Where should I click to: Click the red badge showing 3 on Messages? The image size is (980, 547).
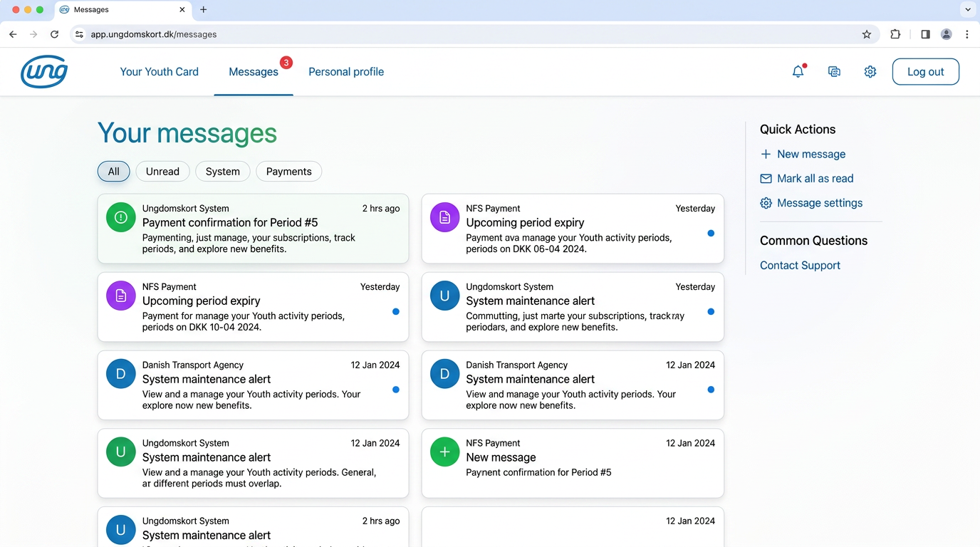point(286,63)
